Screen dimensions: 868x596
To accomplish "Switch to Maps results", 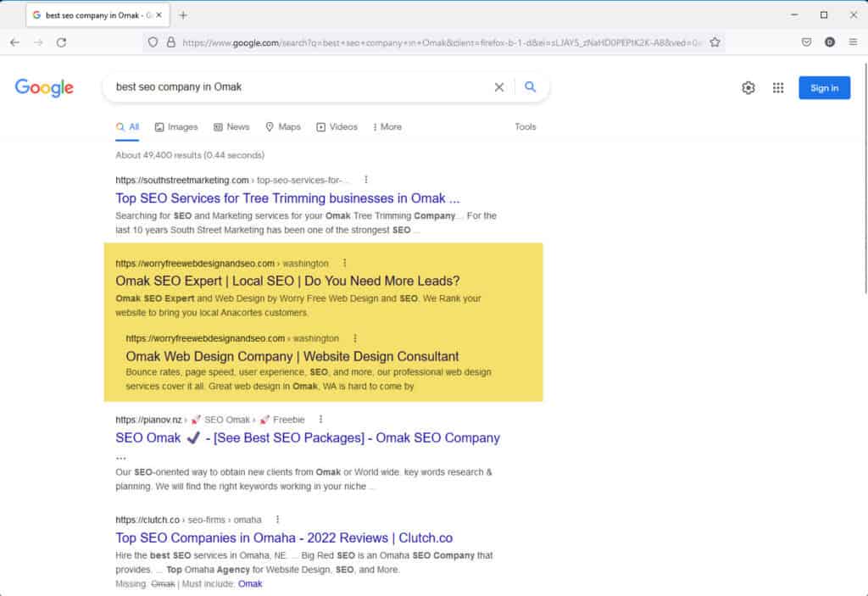I will coord(283,127).
